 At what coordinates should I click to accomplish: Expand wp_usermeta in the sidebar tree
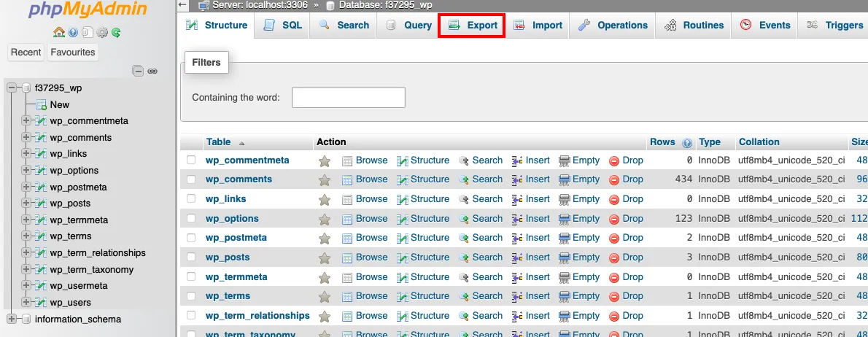(x=26, y=285)
